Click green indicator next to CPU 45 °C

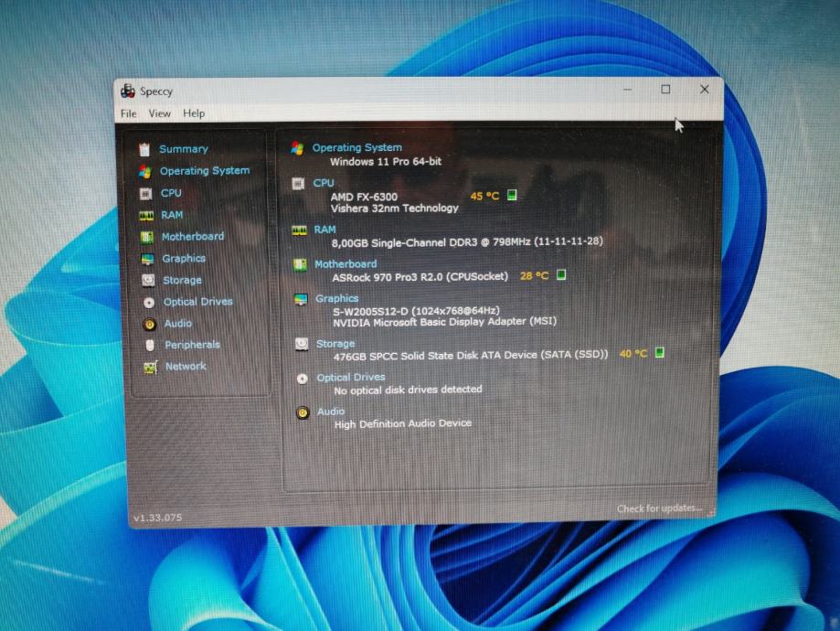(x=512, y=195)
